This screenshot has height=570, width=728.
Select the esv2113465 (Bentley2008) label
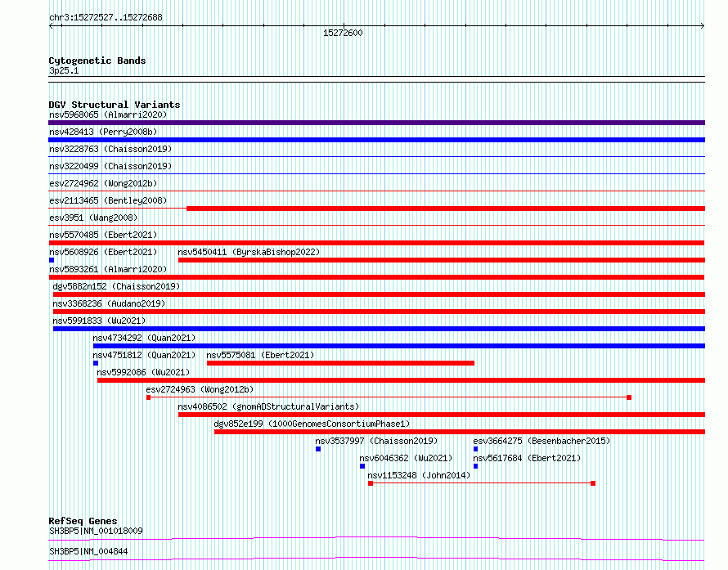tap(108, 200)
